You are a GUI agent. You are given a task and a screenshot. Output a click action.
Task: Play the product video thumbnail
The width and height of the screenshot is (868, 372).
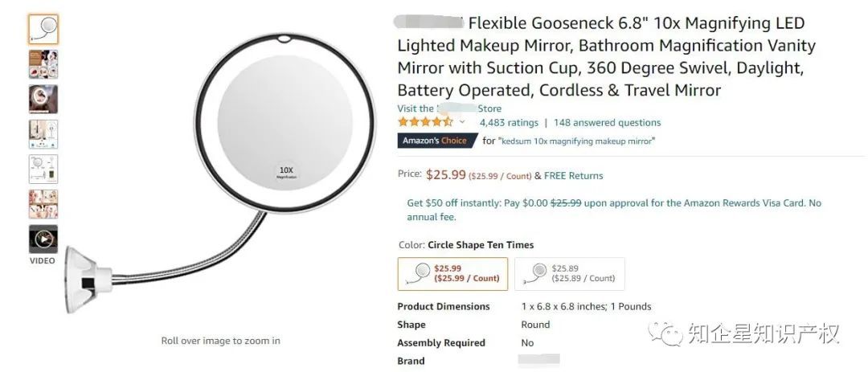tap(43, 239)
